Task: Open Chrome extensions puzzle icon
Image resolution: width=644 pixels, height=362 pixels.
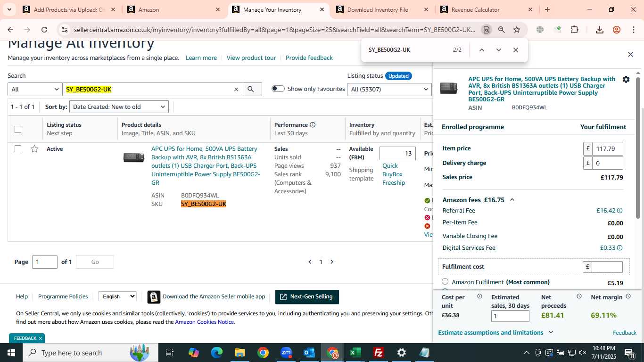Action: point(574,30)
